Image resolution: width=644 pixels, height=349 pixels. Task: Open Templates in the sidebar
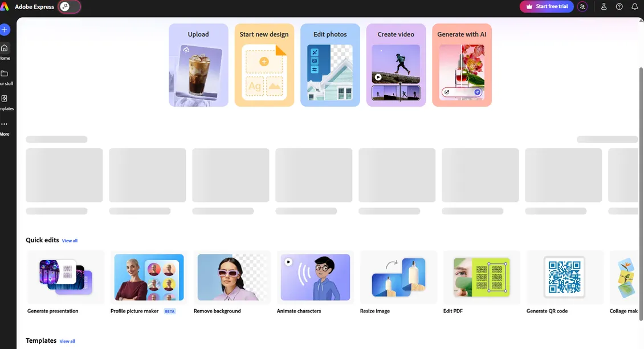[6, 102]
